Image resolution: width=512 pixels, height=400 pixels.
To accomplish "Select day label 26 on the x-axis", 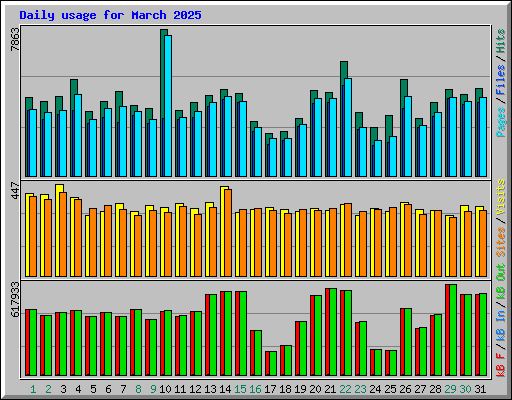I will 405,389.
